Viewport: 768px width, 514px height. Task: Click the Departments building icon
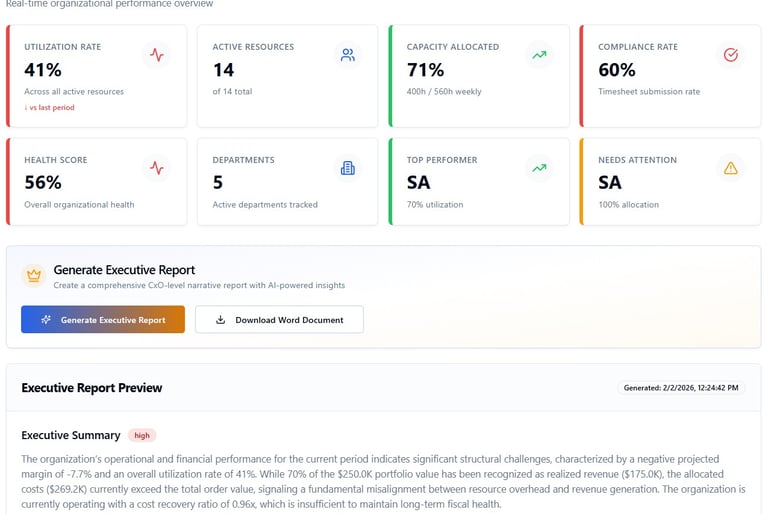pyautogui.click(x=347, y=168)
